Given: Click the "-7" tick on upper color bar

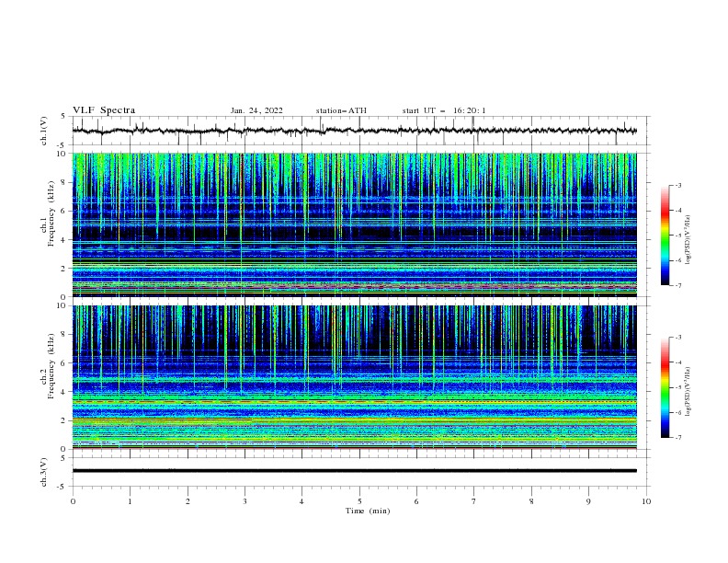Looking at the screenshot, I should click(x=677, y=285).
